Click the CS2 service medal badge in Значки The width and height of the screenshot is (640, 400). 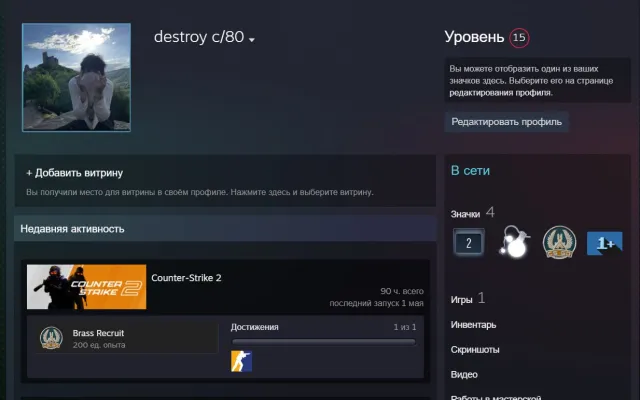pyautogui.click(x=559, y=243)
